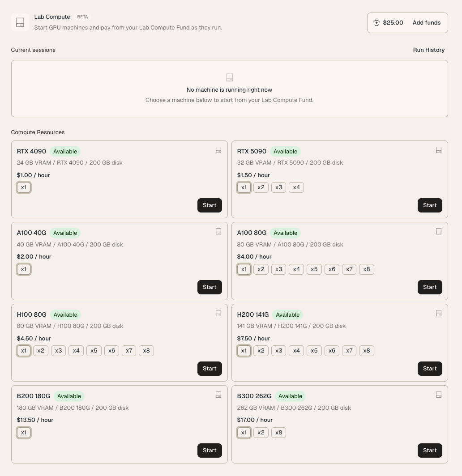
Task: Click the "Lab Compute" title text
Action: coord(52,17)
